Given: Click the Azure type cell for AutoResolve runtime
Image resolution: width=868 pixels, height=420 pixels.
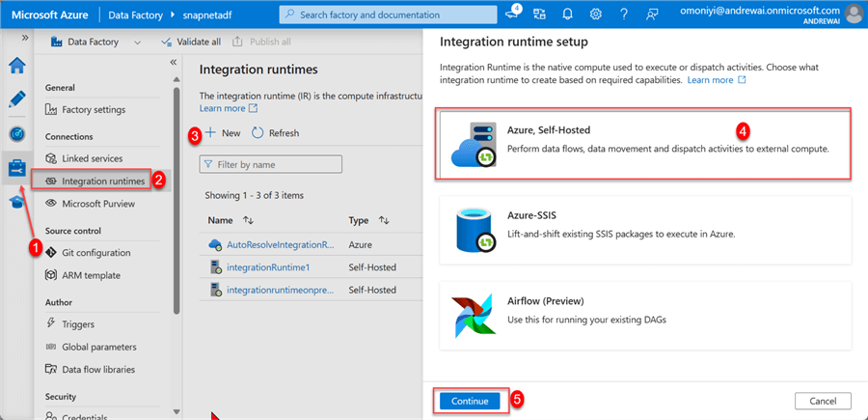Looking at the screenshot, I should click(361, 244).
